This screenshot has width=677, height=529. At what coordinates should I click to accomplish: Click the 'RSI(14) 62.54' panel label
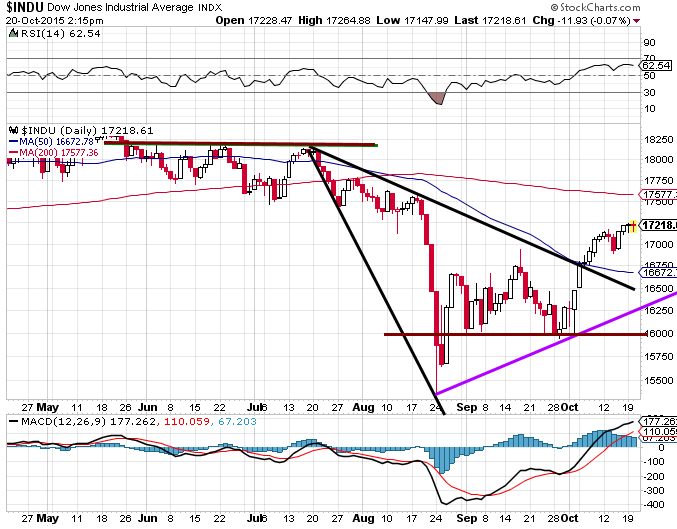61,33
